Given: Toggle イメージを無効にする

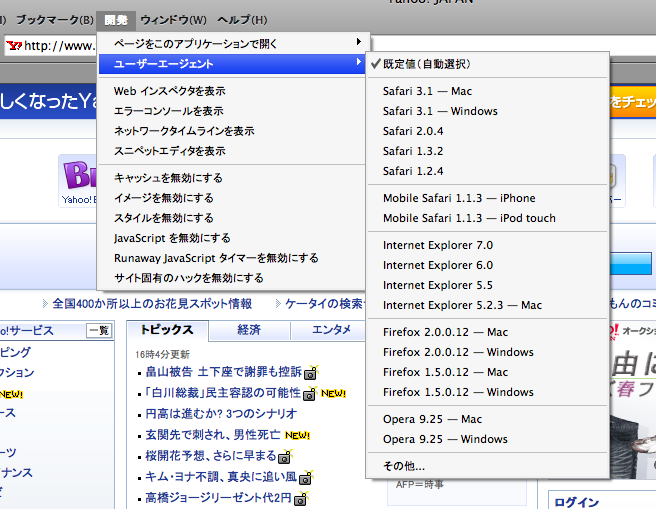Looking at the screenshot, I should [231, 198].
